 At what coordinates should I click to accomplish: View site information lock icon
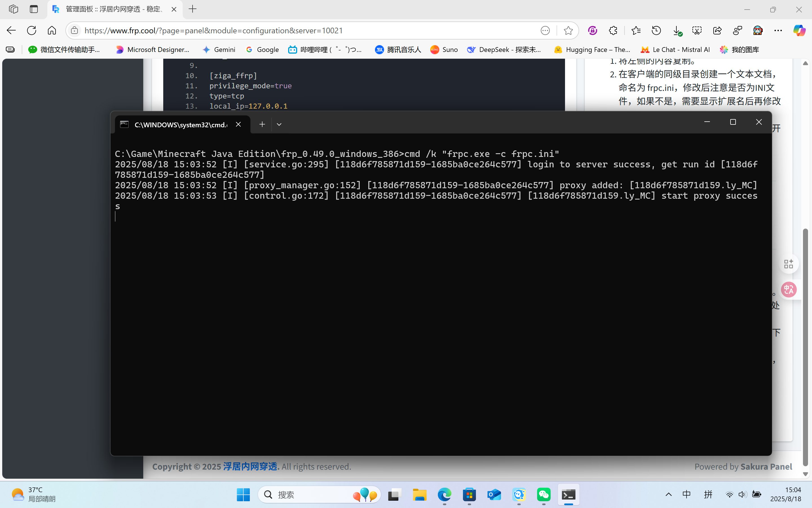[74, 30]
